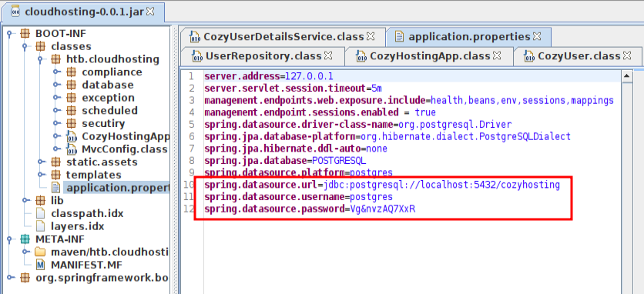
Task: Click the spring.datasource.password value text
Action: coord(382,209)
